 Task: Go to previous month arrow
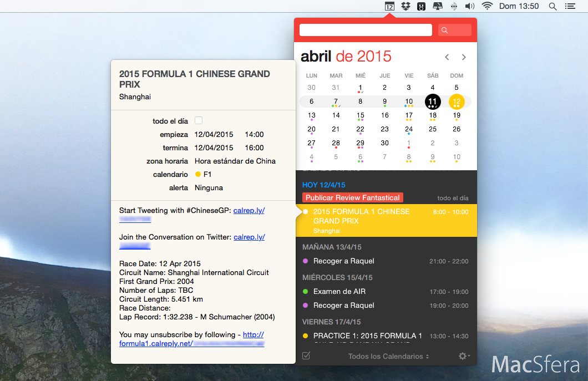click(x=447, y=57)
